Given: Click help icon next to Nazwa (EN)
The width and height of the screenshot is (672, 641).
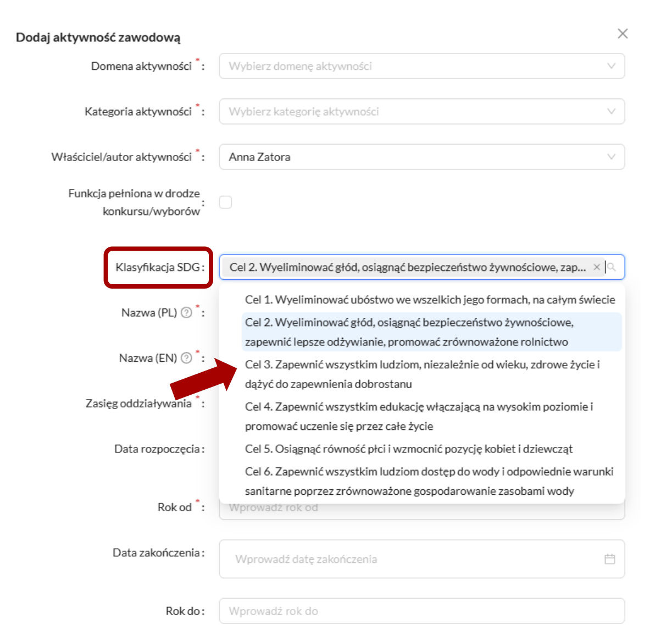Looking at the screenshot, I should click(x=187, y=358).
